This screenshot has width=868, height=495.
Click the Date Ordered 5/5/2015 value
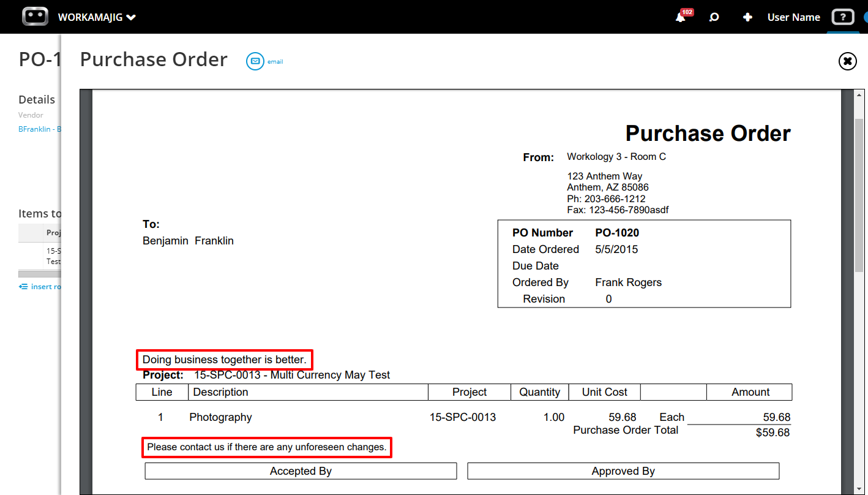616,249
